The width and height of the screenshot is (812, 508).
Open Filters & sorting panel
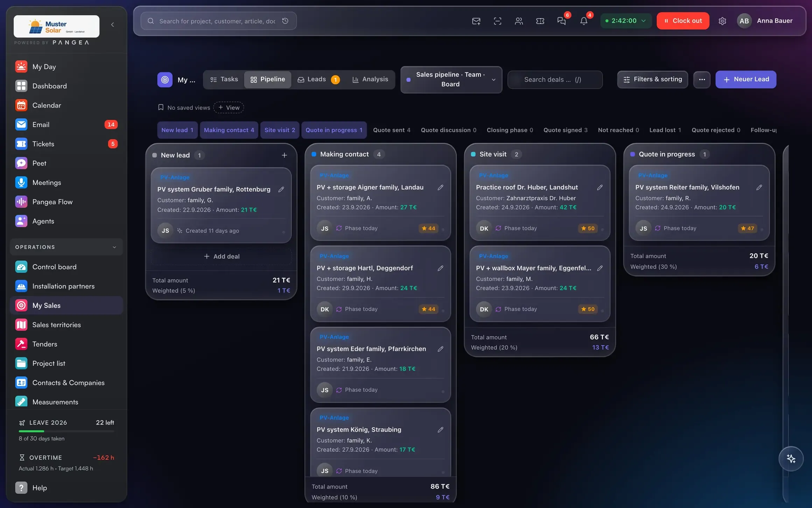(x=652, y=80)
